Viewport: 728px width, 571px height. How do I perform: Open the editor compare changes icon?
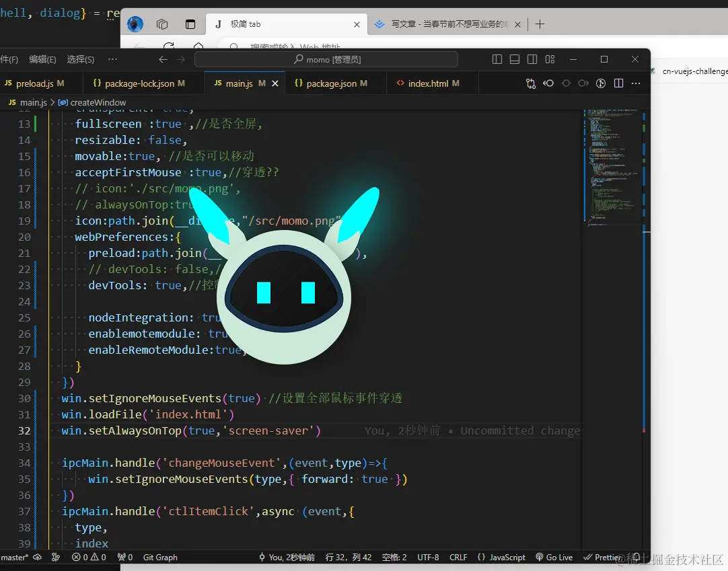[x=531, y=83]
